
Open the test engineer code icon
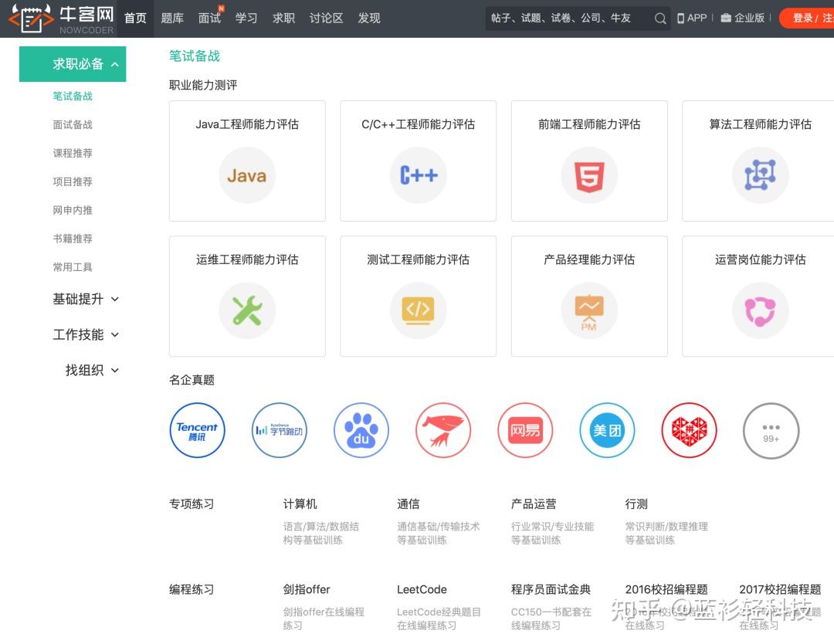click(418, 310)
